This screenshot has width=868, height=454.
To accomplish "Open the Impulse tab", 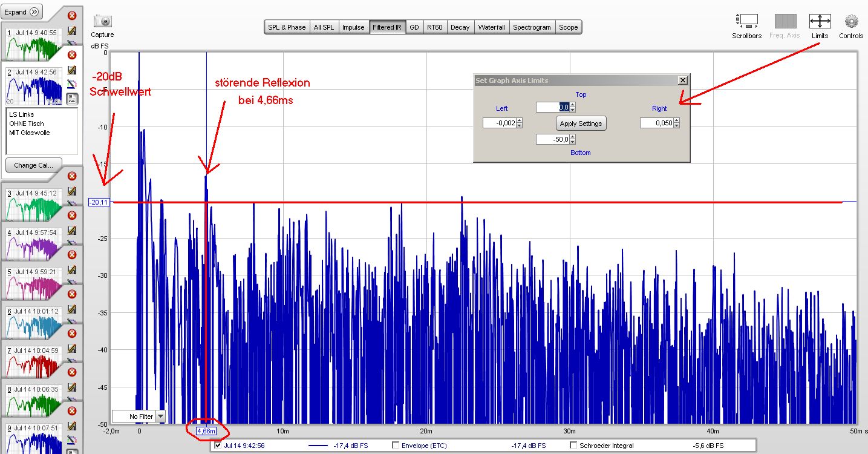I will (353, 27).
